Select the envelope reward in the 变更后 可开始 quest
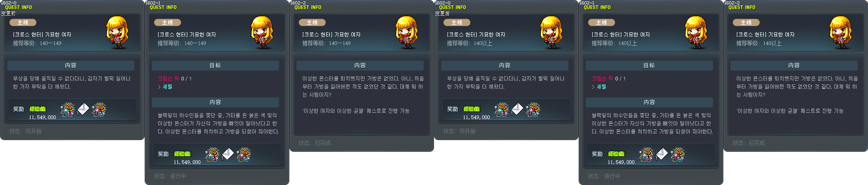The width and height of the screenshot is (868, 185). click(517, 109)
